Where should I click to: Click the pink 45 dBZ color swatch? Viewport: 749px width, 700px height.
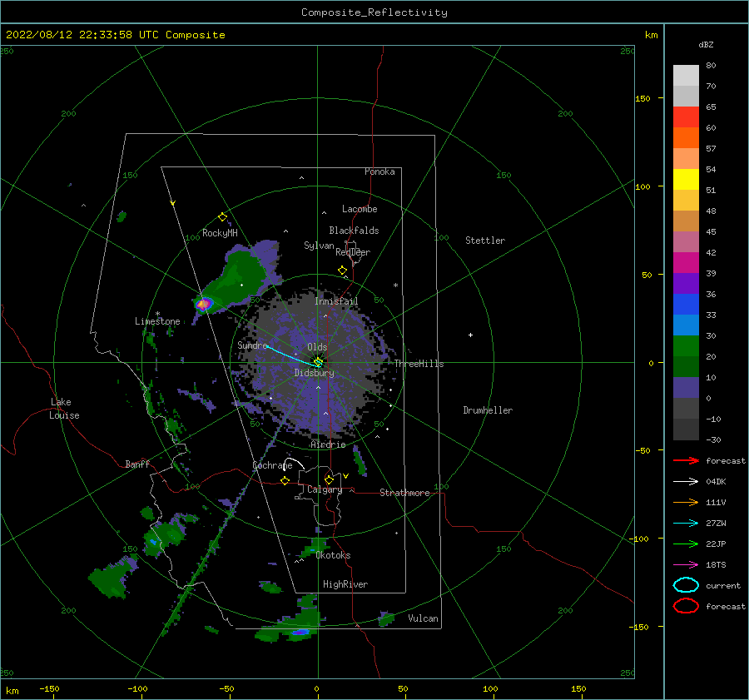coord(686,241)
